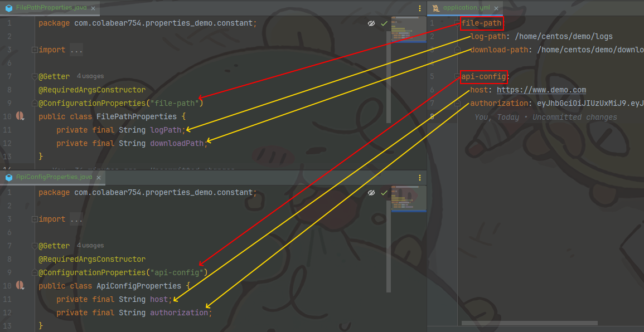Click YAML file icon on application.yml tab
The width and height of the screenshot is (644, 332).
click(436, 8)
